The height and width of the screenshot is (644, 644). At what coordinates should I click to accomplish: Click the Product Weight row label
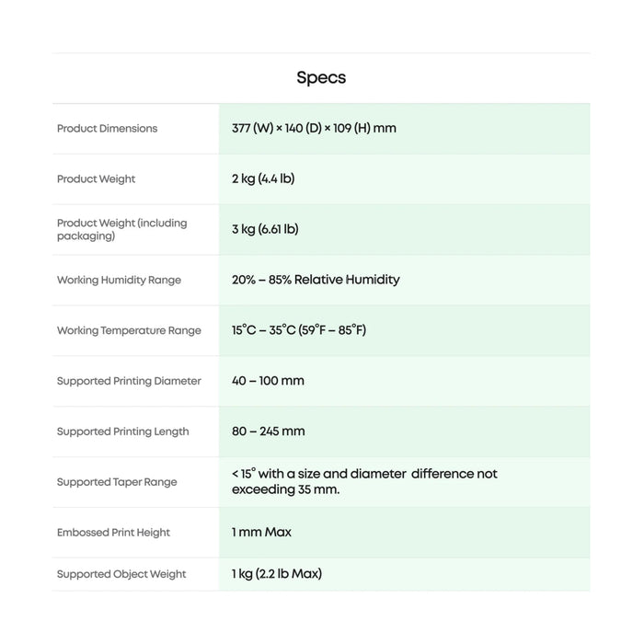coord(96,179)
